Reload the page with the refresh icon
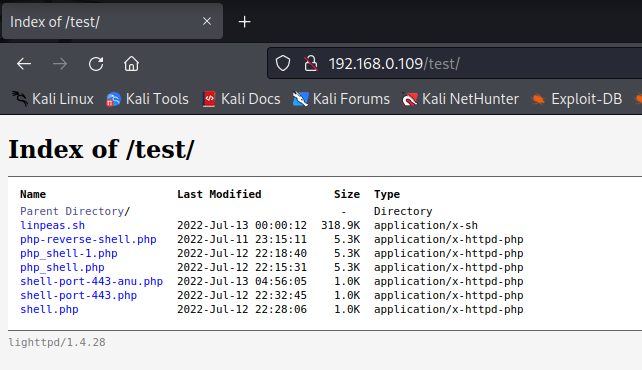 (x=96, y=64)
